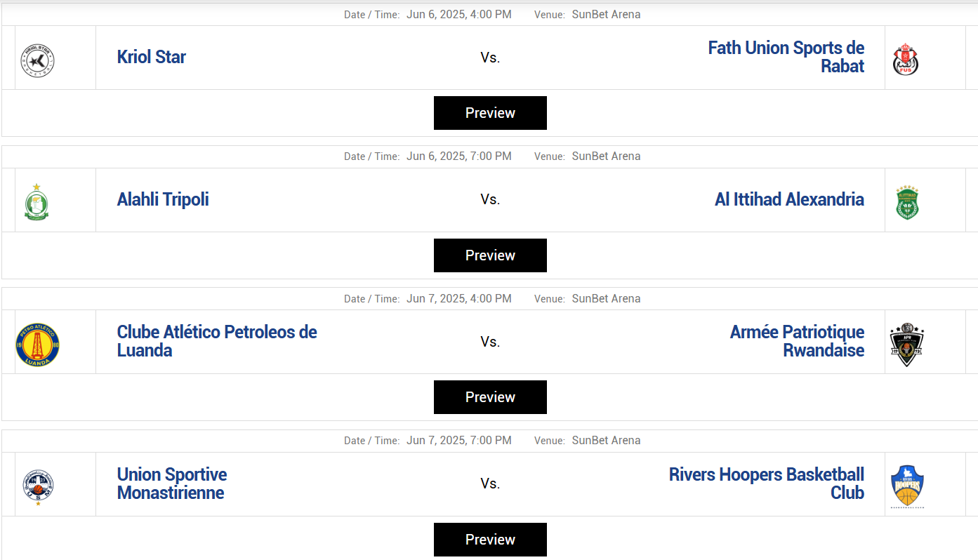
Task: Click the Union Sportive Monastirienne logo
Action: (37, 486)
